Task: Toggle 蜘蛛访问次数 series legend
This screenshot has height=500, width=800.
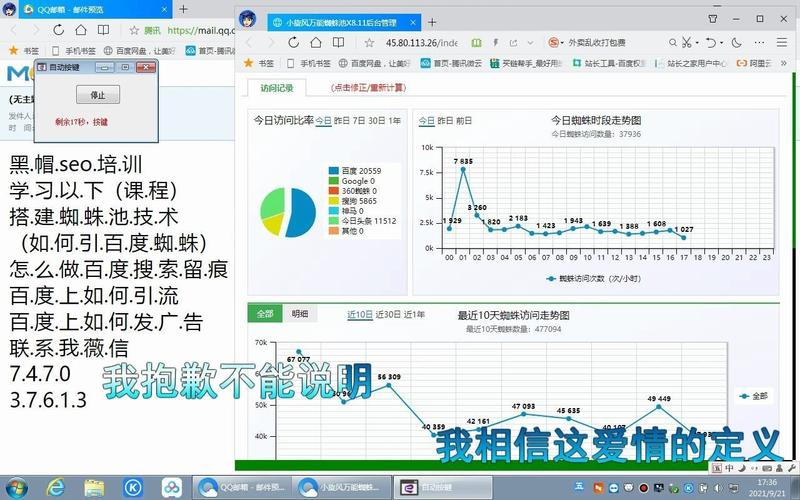Action: pyautogui.click(x=593, y=279)
